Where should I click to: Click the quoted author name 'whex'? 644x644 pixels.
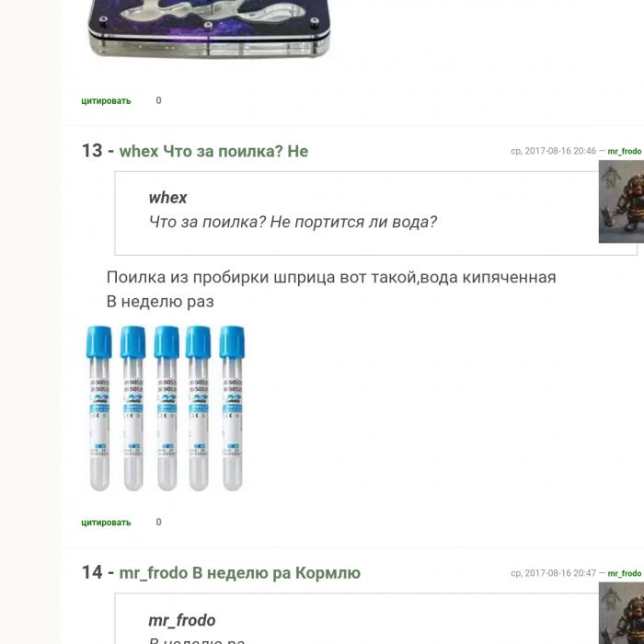point(168,198)
